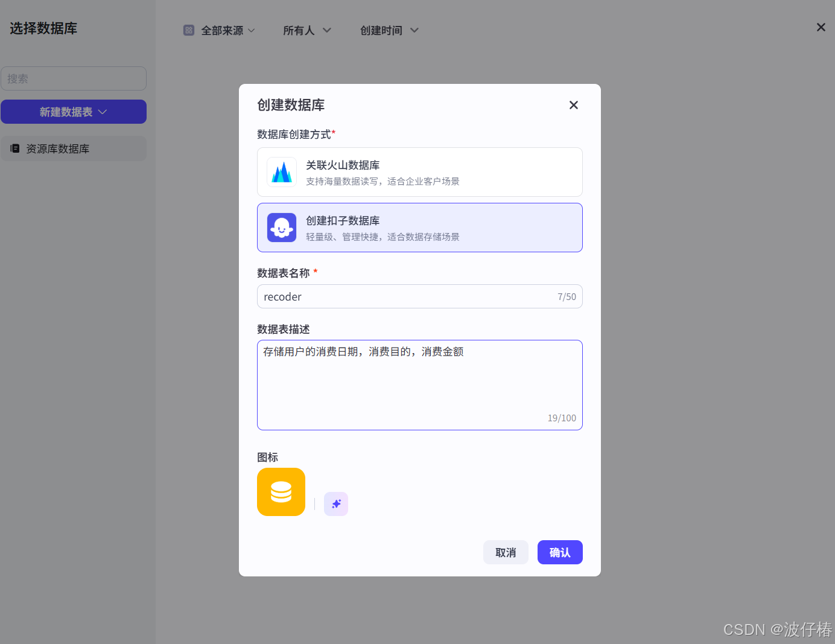Click the grid icon before 全部来源 filter
Image resolution: width=835 pixels, height=644 pixels.
click(188, 30)
